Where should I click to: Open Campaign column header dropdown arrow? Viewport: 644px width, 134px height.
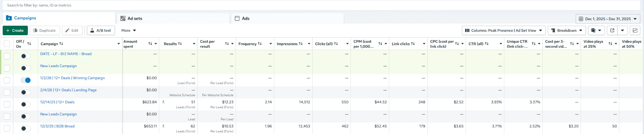(x=118, y=44)
